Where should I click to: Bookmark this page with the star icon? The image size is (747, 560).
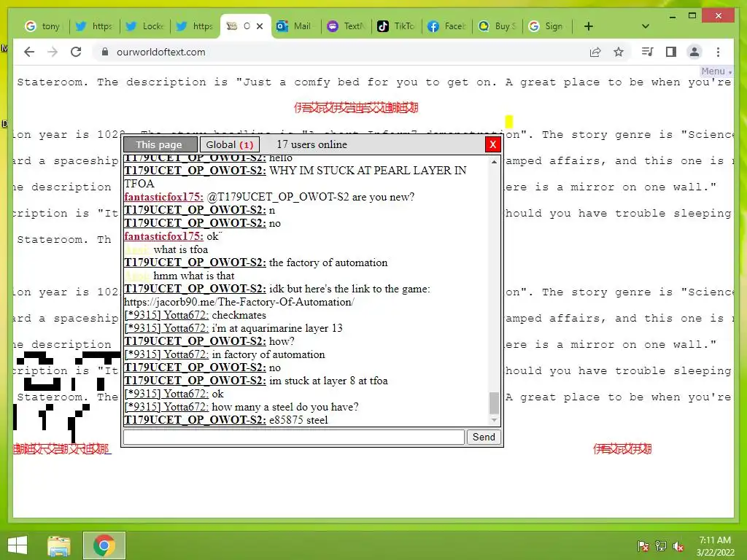pos(619,52)
